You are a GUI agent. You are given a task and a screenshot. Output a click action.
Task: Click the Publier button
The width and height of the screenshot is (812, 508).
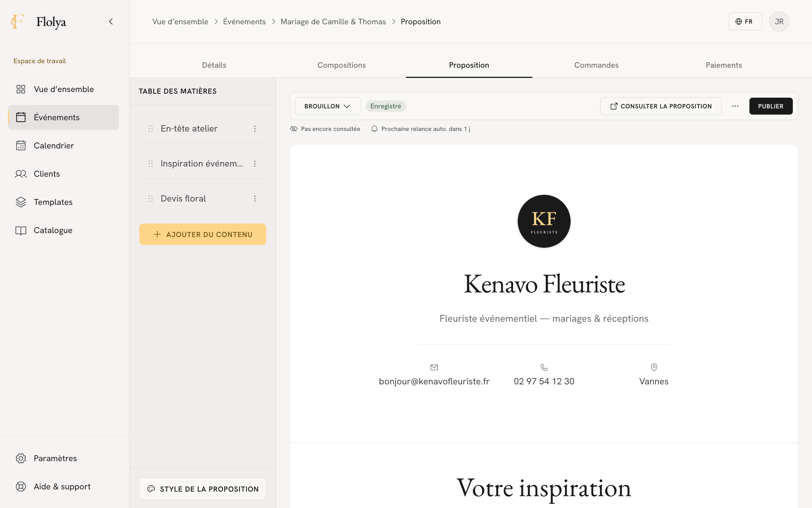(771, 106)
